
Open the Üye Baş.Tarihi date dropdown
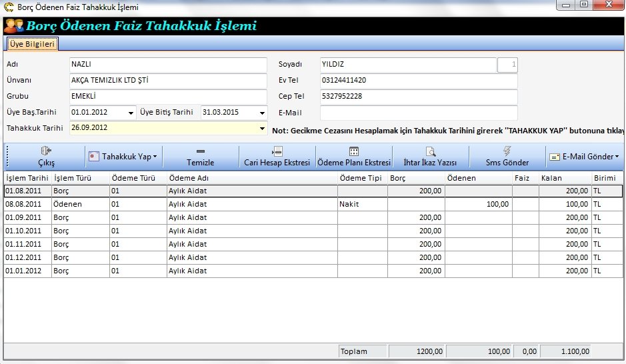tap(129, 113)
